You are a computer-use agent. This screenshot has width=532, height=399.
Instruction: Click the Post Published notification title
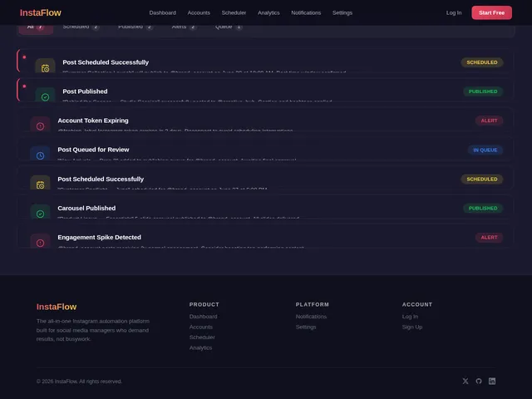85,91
